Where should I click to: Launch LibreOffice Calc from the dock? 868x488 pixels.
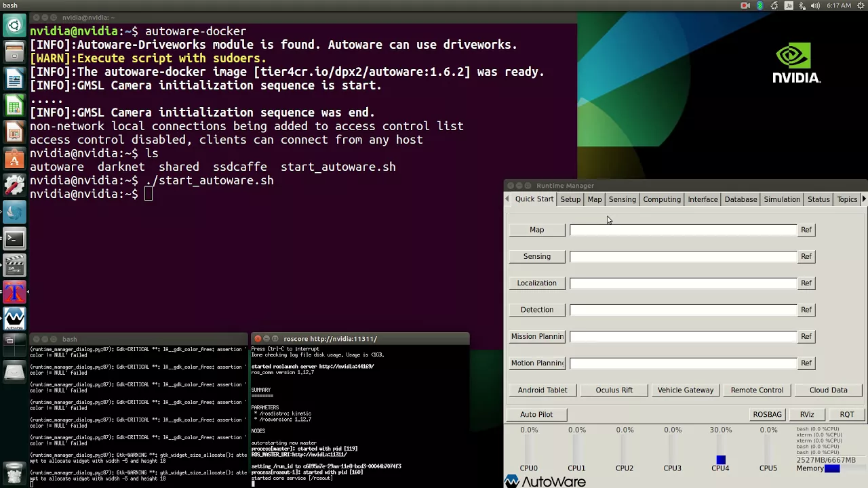click(14, 106)
